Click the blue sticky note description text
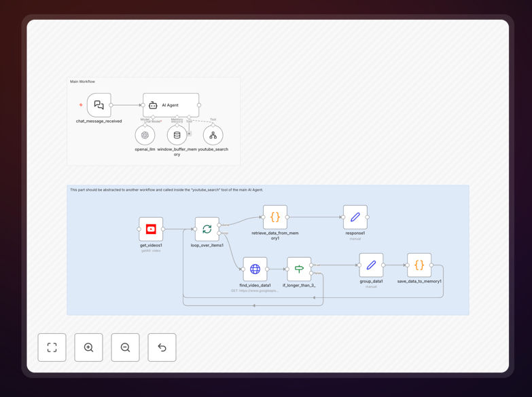Viewport: 532px width, 397px height. point(166,190)
